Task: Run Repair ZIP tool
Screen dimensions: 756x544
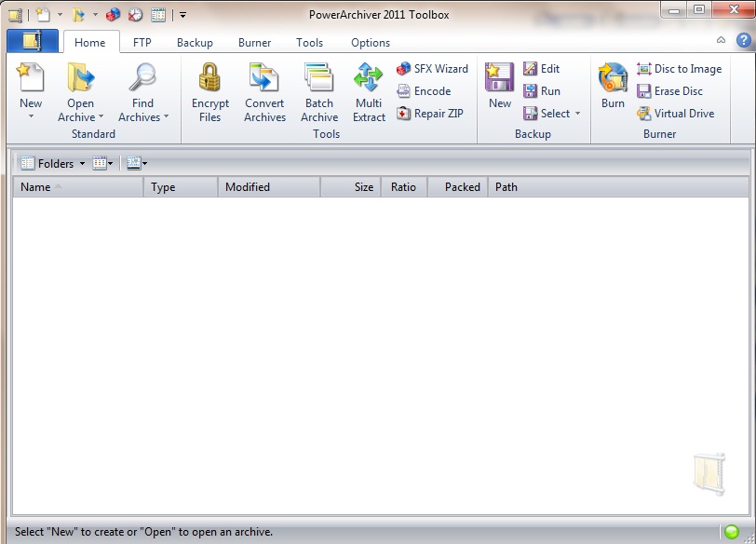Action: (429, 114)
